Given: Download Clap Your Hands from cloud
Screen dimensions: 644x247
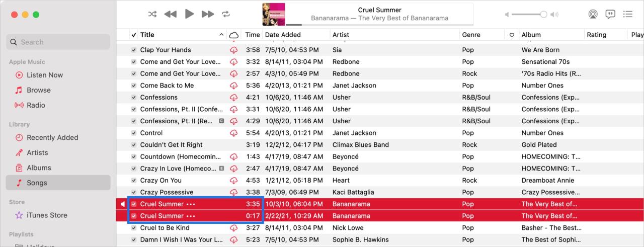Looking at the screenshot, I should click(x=233, y=50).
